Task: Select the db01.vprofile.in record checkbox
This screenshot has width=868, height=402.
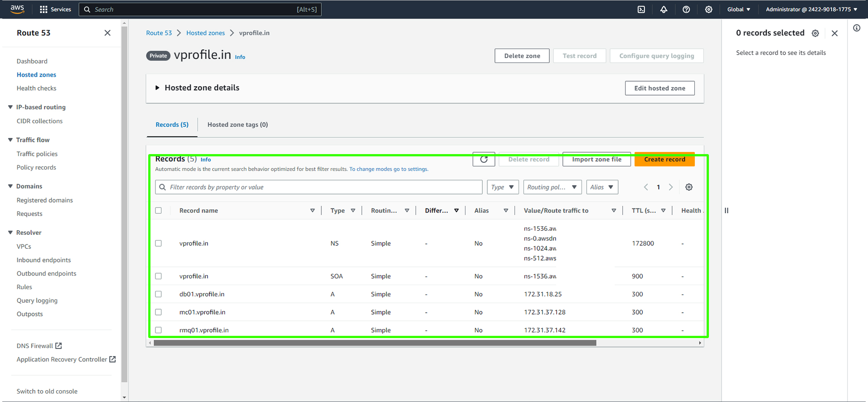Action: pyautogui.click(x=158, y=294)
